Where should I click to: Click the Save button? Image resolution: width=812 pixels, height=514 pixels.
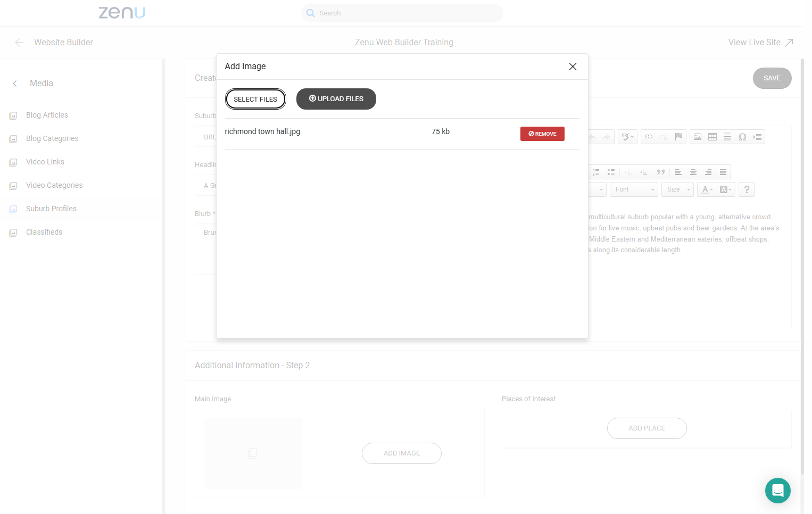point(772,78)
